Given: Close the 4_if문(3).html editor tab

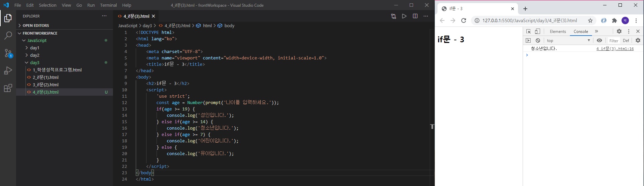Looking at the screenshot, I should pyautogui.click(x=154, y=16).
